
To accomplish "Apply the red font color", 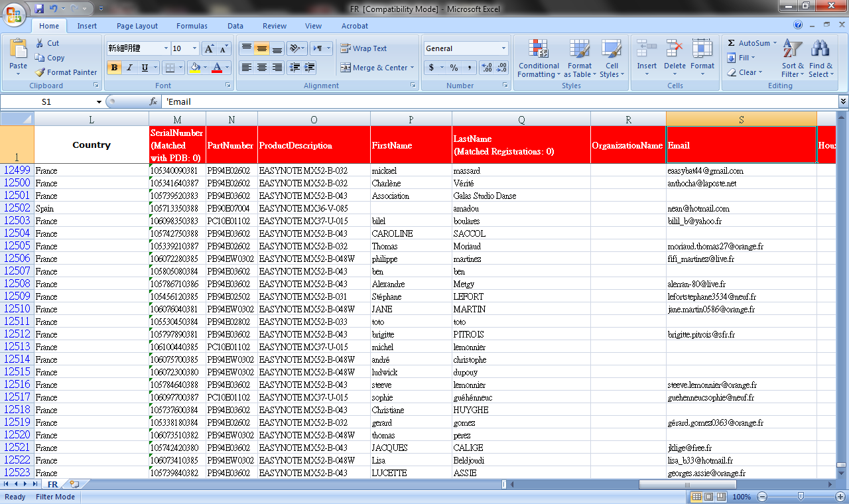I will click(x=216, y=68).
